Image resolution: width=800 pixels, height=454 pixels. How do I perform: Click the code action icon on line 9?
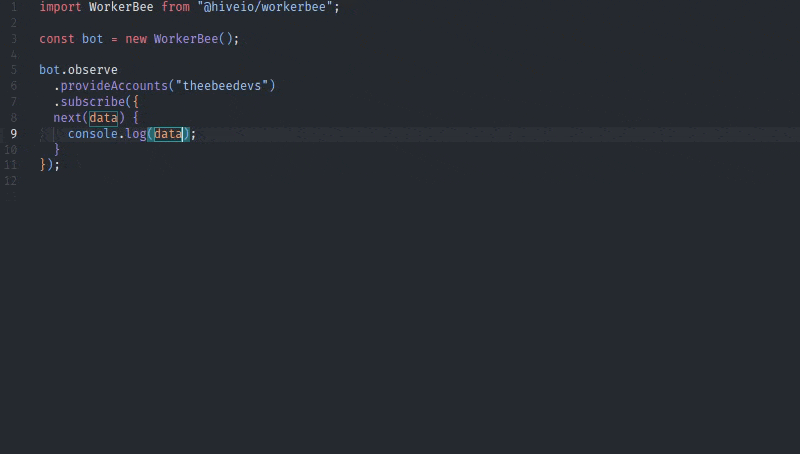(x=45, y=134)
